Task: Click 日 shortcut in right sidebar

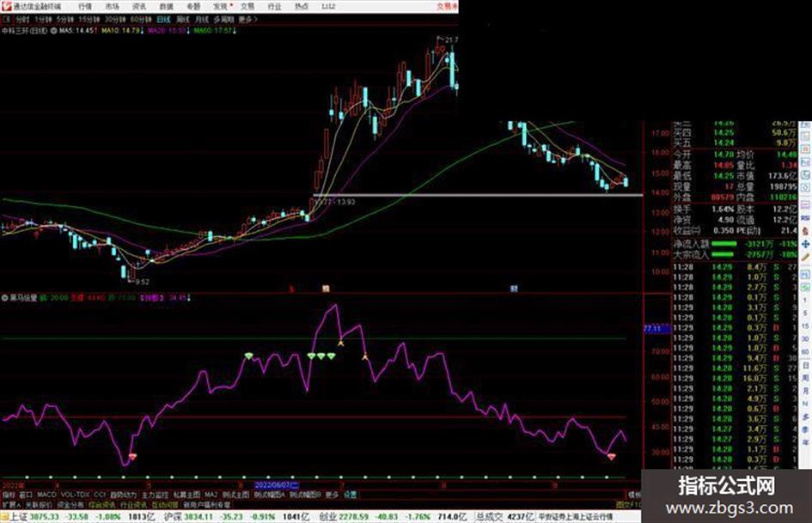Action: point(805,366)
